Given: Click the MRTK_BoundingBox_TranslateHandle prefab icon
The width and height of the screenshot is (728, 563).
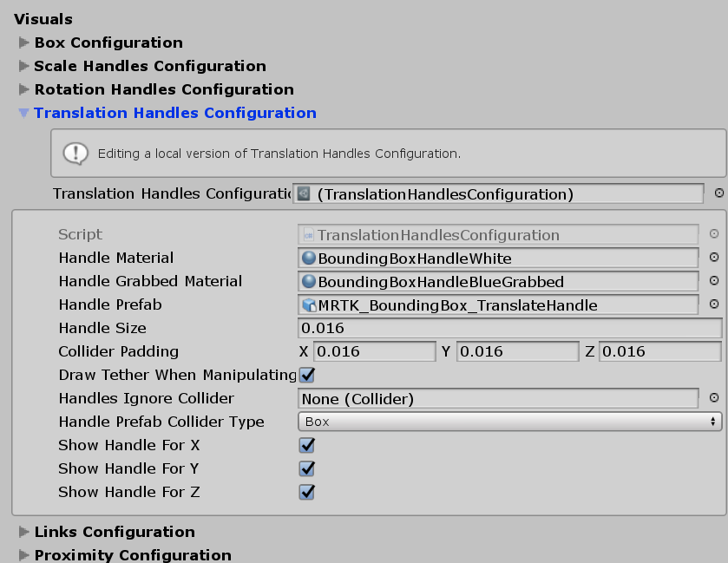Looking at the screenshot, I should 308,304.
